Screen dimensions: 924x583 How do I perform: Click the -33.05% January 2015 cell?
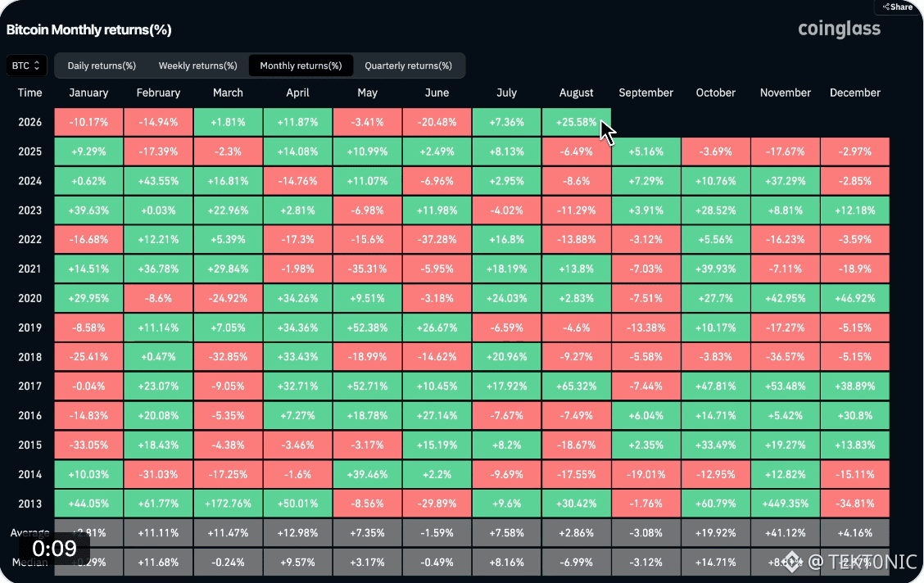(88, 445)
